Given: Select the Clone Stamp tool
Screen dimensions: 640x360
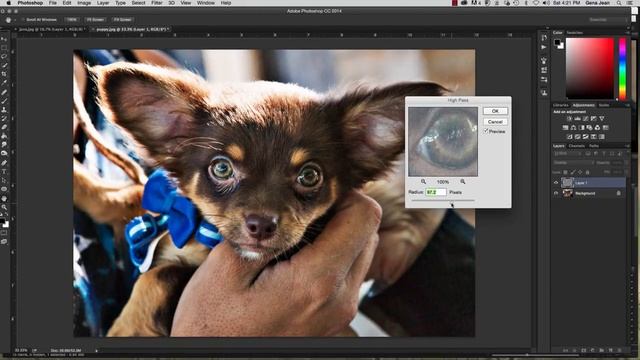Looking at the screenshot, I should click(x=4, y=110).
